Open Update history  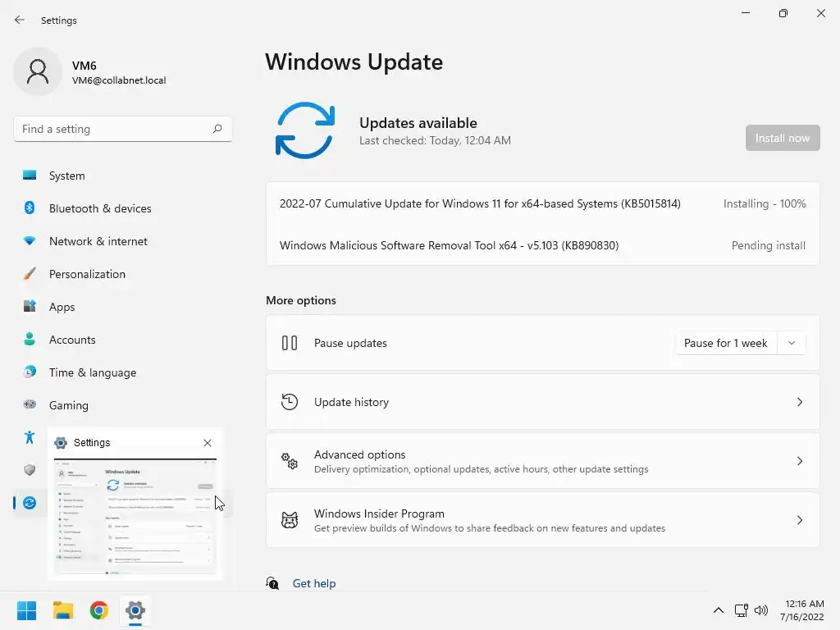543,402
